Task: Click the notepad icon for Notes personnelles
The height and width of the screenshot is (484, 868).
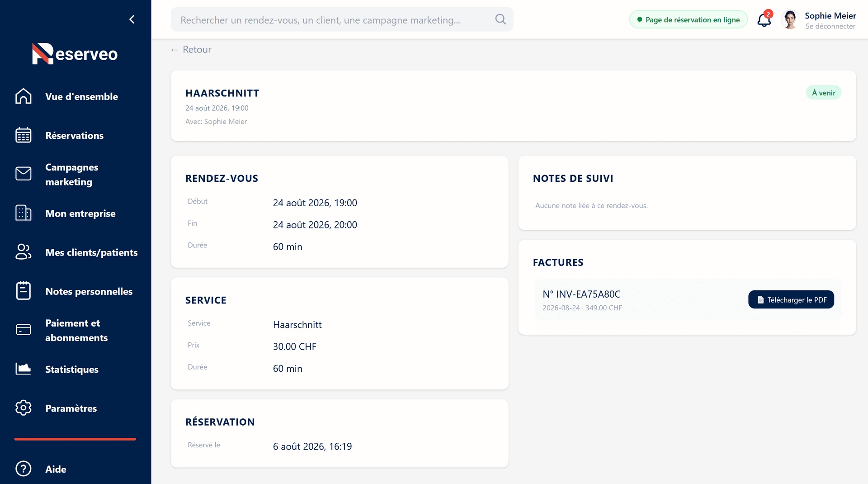Action: 24,291
